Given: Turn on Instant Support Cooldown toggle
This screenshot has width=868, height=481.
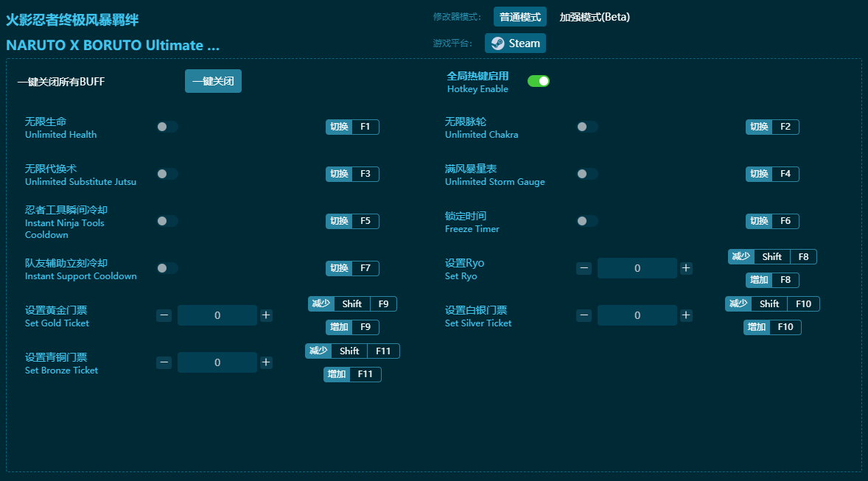Looking at the screenshot, I should coord(167,268).
